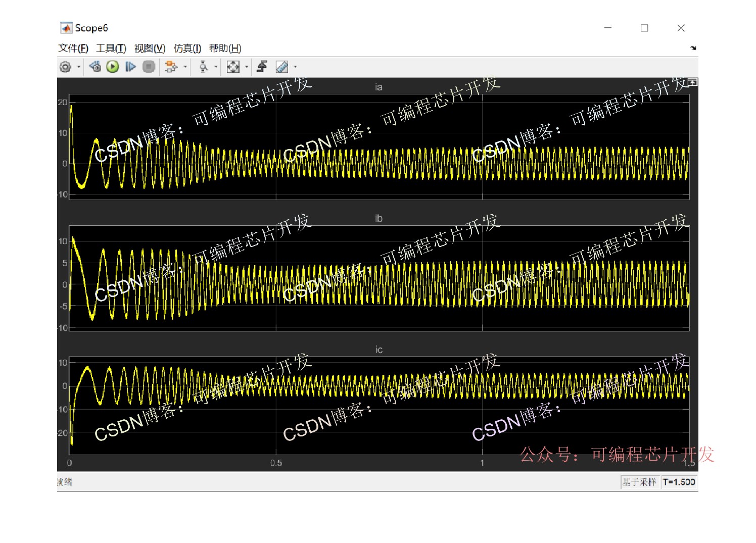
Task: Click the scope maximize-axes icon in plot corner
Action: click(693, 82)
